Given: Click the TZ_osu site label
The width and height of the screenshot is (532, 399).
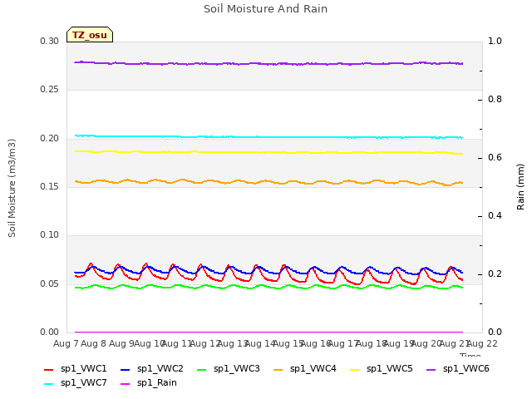Looking at the screenshot, I should tap(90, 35).
